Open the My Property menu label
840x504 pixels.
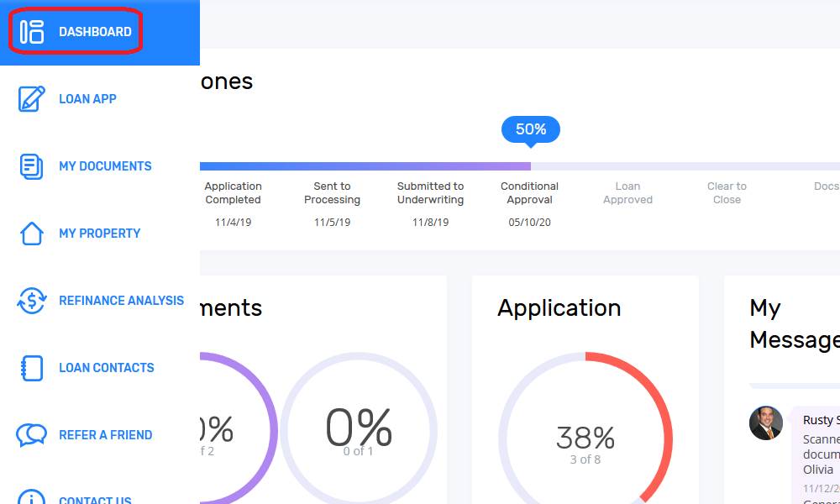(x=100, y=234)
